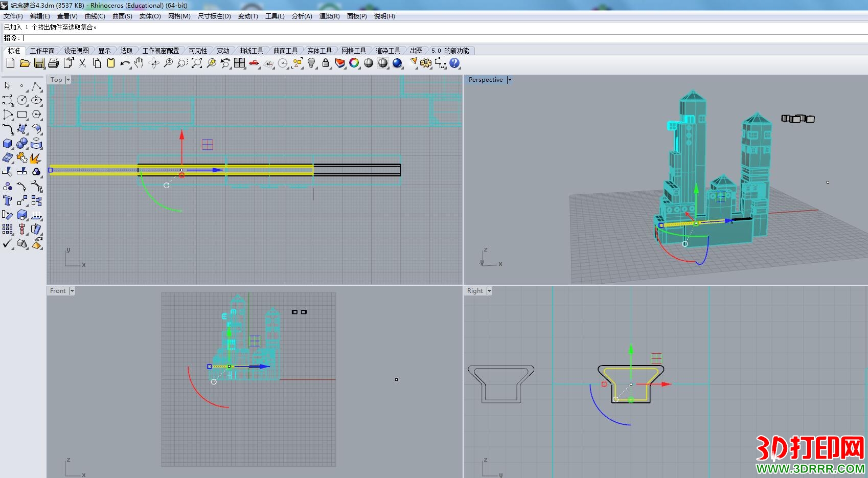The width and height of the screenshot is (868, 478).
Task: Click the blue Help question mark icon
Action: 454,63
